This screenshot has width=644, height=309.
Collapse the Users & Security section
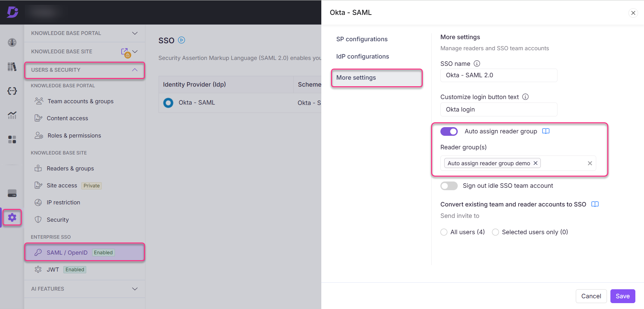[135, 70]
